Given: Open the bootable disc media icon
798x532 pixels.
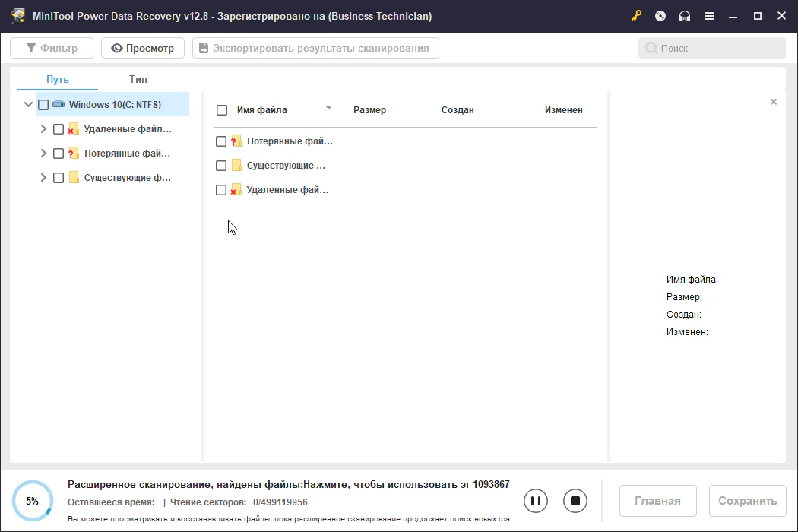Looking at the screenshot, I should tap(660, 16).
